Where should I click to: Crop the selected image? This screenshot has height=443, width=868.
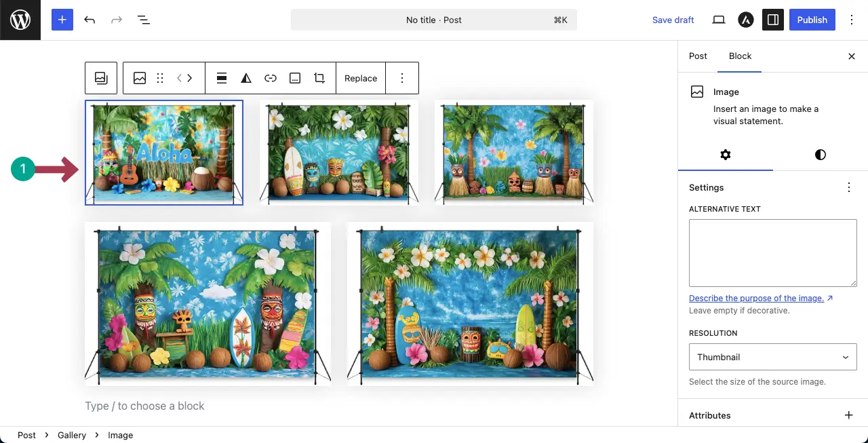319,77
